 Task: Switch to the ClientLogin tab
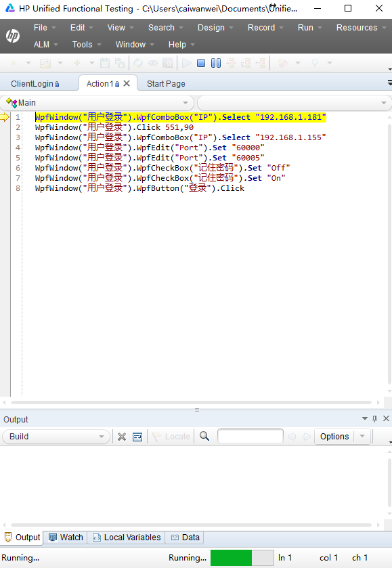pos(35,84)
